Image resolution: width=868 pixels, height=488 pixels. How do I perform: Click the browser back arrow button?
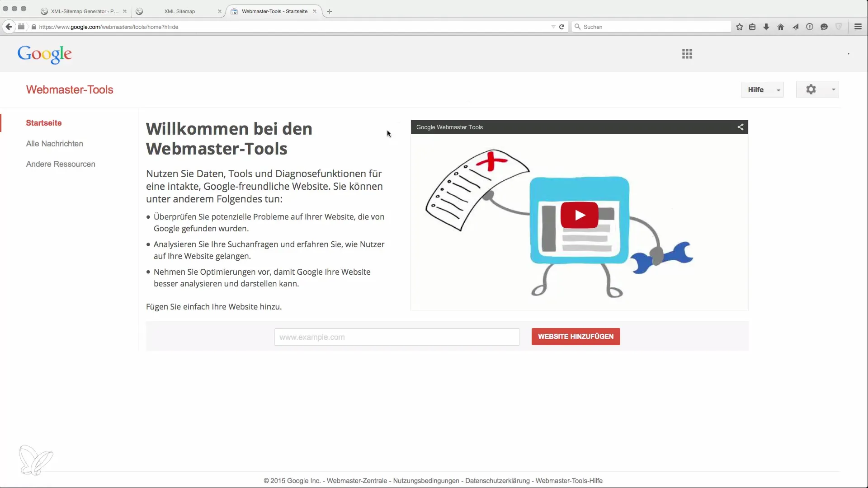pyautogui.click(x=9, y=27)
